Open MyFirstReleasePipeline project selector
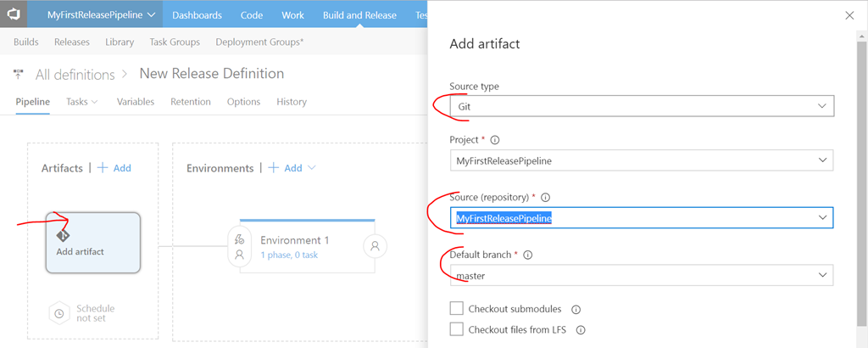868x348 pixels. 101,14
